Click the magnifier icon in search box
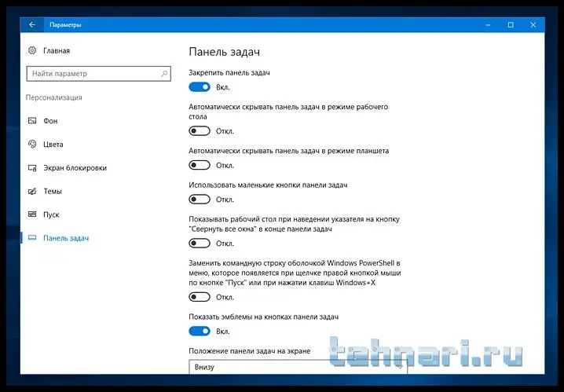The height and width of the screenshot is (392, 564). click(164, 74)
